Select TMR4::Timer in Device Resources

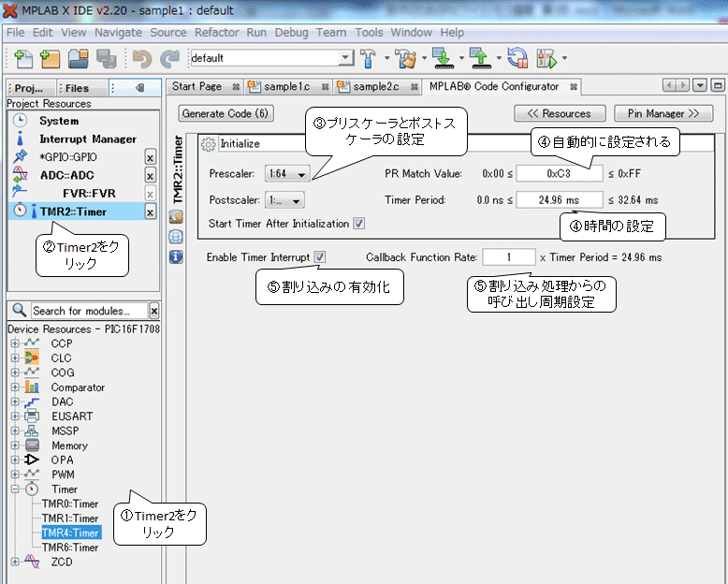71,533
